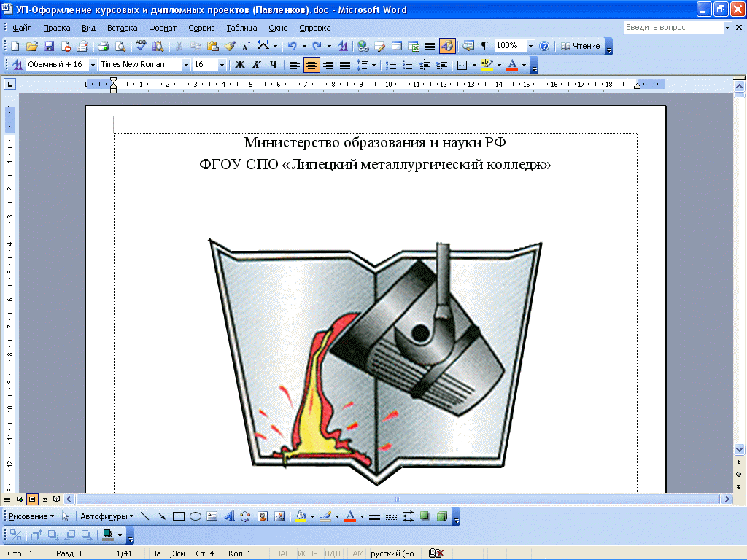Insert WordArt from the drawing toolbar

pyautogui.click(x=228, y=516)
